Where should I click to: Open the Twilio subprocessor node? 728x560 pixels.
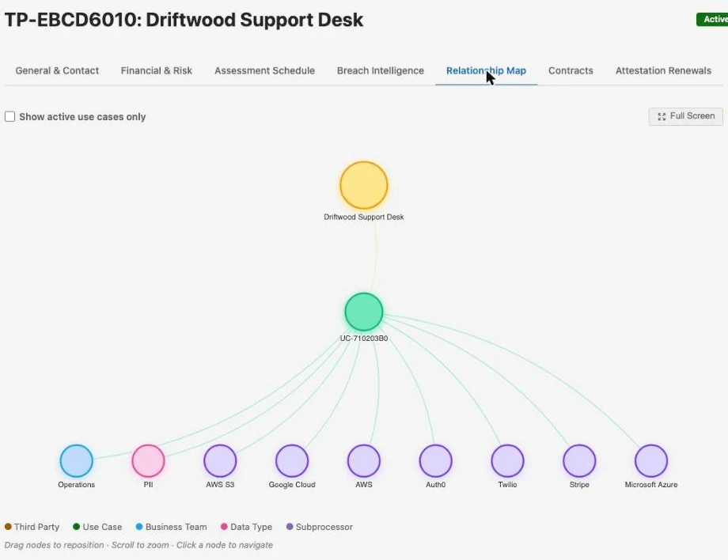pos(507,460)
